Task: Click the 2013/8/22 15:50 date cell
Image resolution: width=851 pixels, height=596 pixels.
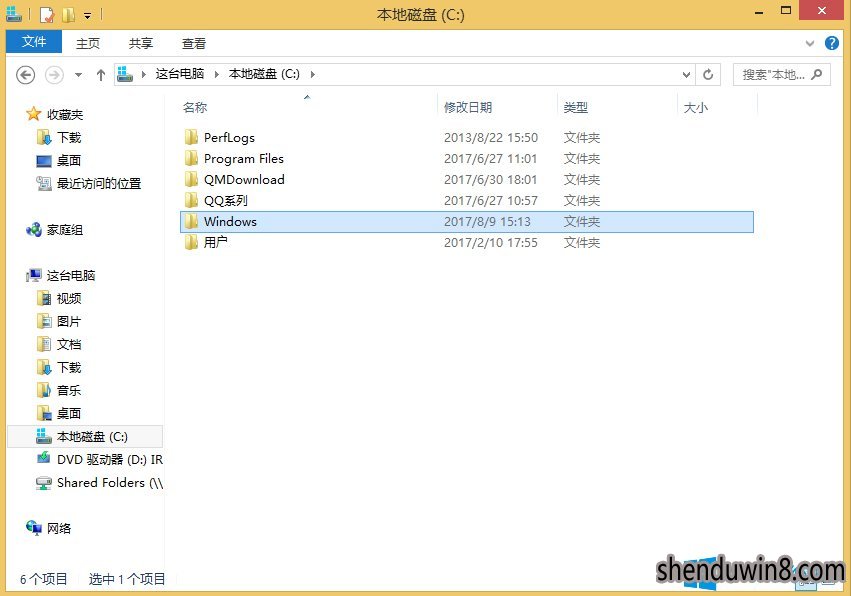Action: pos(491,138)
